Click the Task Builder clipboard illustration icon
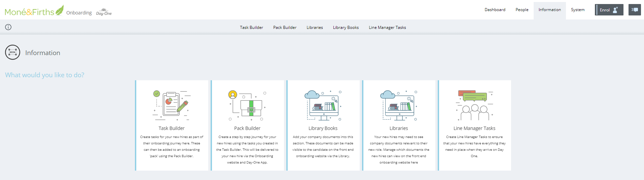Image resolution: width=644 pixels, height=180 pixels. click(172, 105)
